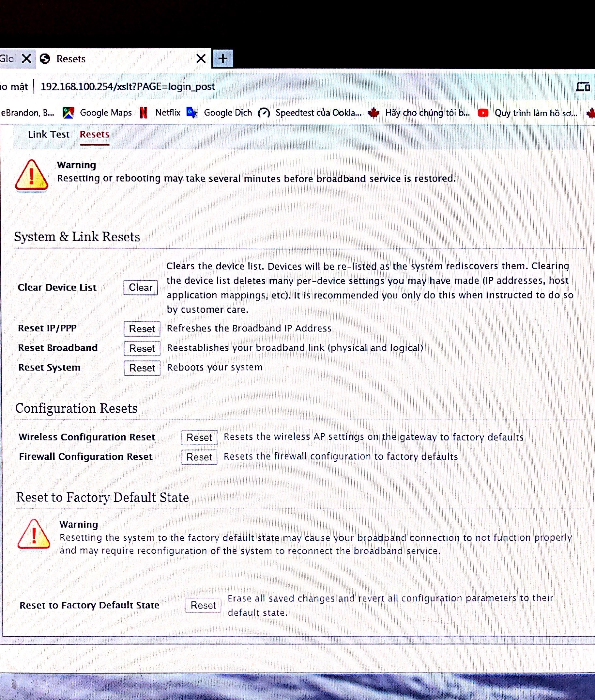Switch to the Link Test tab
The height and width of the screenshot is (700, 595).
pos(49,134)
